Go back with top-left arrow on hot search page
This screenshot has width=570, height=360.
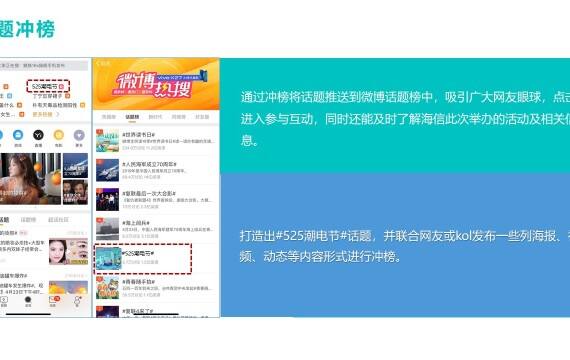[x=98, y=63]
